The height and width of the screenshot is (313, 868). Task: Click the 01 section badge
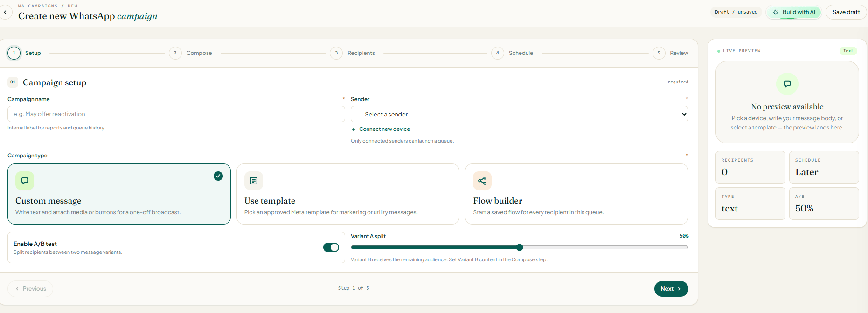coord(13,82)
